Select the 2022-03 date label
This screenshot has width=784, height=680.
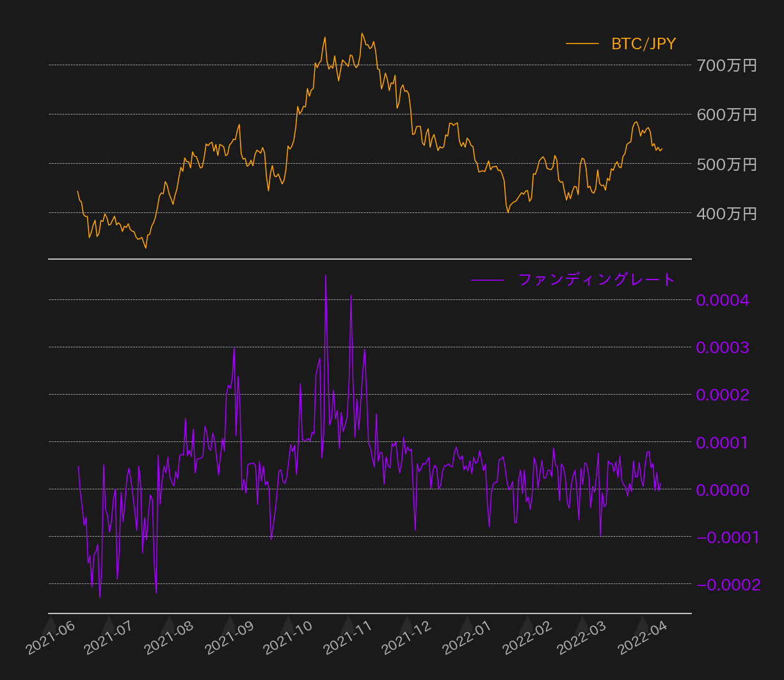581,640
